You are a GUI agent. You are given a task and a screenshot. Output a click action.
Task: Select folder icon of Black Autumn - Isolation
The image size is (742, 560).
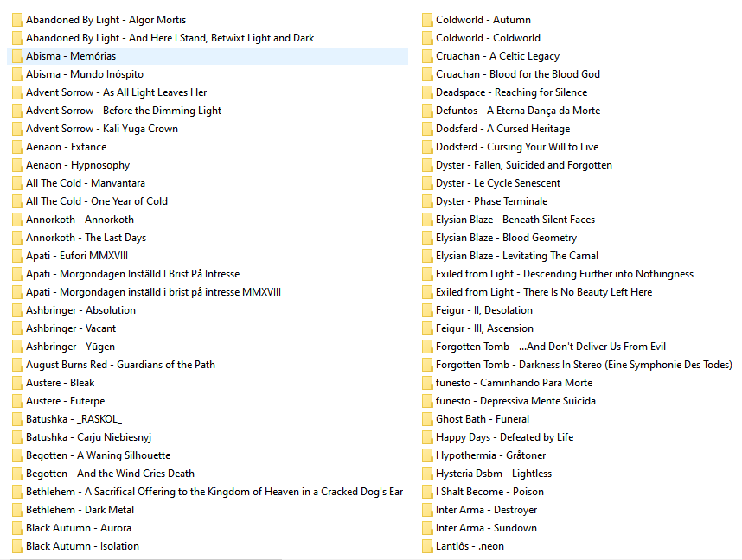(x=17, y=546)
